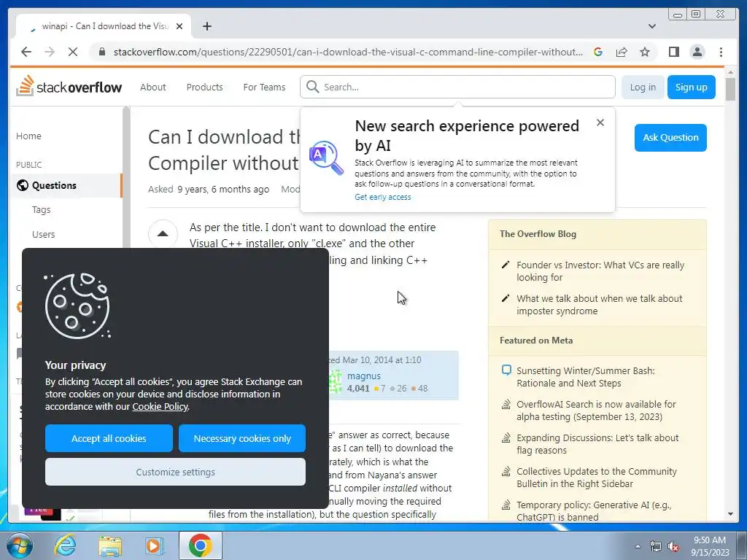
Task: Click the Google icon in the address bar
Action: coord(598,52)
